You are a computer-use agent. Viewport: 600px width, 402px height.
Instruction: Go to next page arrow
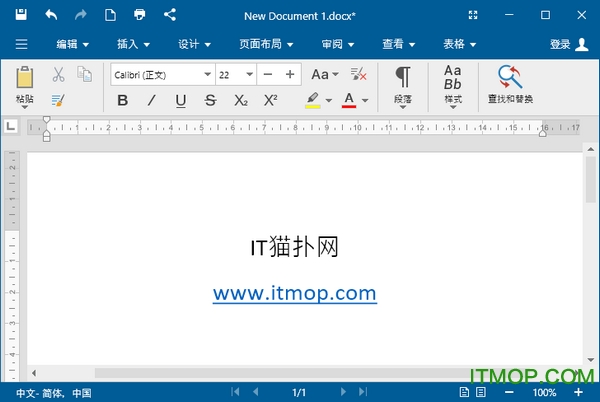[x=343, y=392]
